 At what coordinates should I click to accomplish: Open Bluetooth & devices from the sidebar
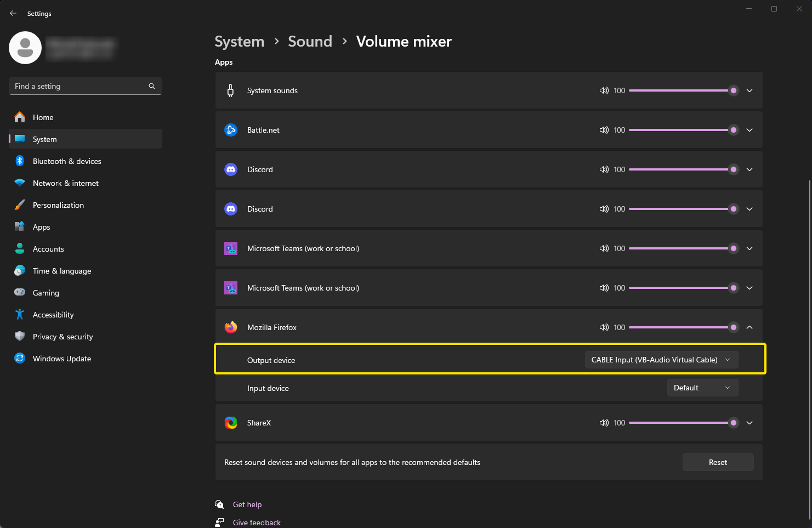pyautogui.click(x=67, y=161)
